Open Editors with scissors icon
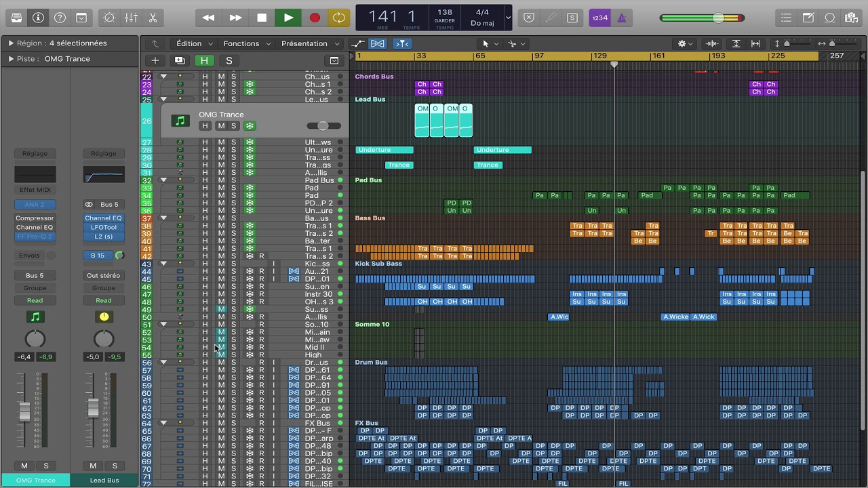 pos(153,18)
